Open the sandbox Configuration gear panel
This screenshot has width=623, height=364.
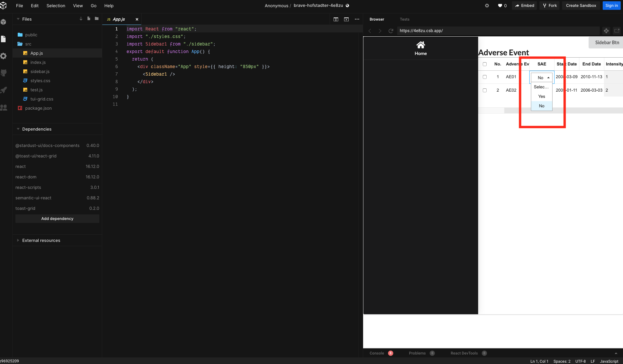click(4, 56)
